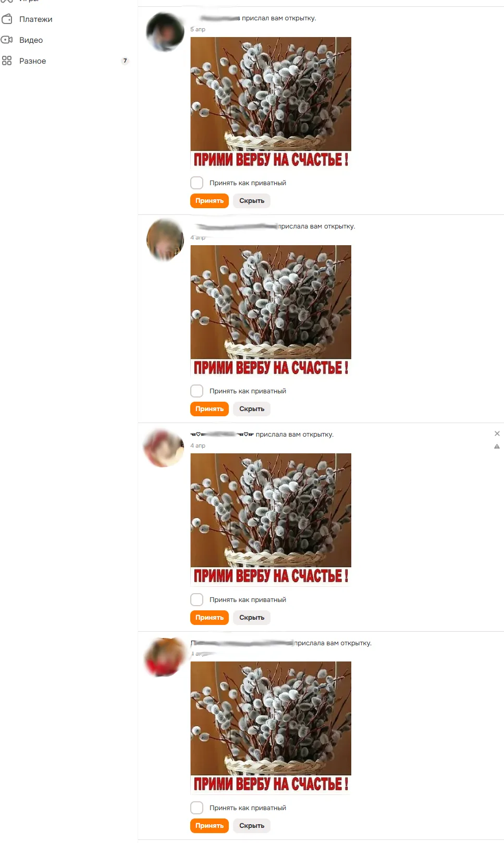
Task: Hide the second postcard with Скрыть
Action: 252,409
